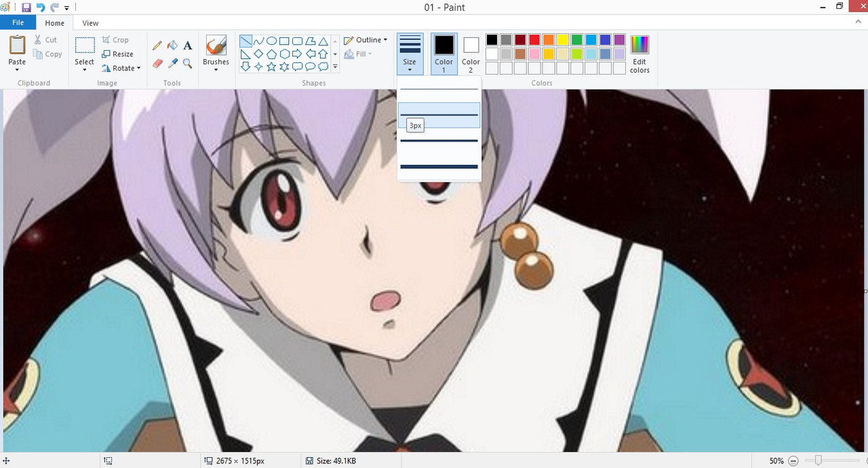Save the image using the quick access icon

(26, 7)
